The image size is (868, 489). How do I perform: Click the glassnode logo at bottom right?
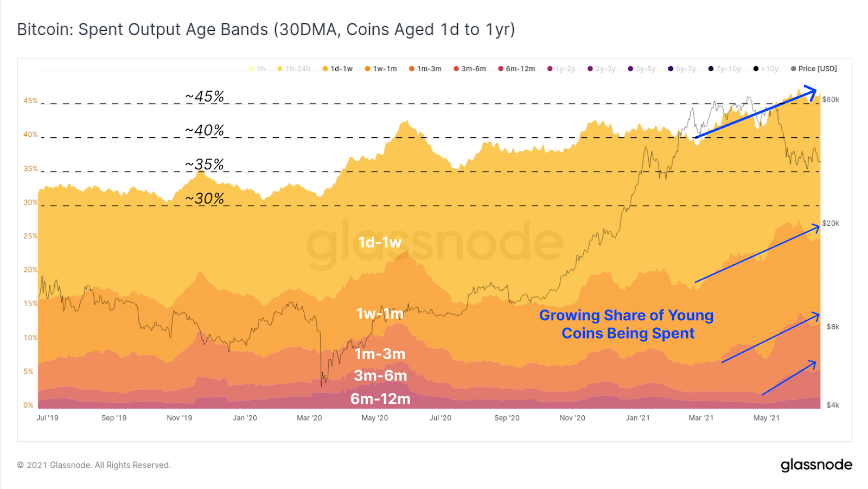[816, 465]
